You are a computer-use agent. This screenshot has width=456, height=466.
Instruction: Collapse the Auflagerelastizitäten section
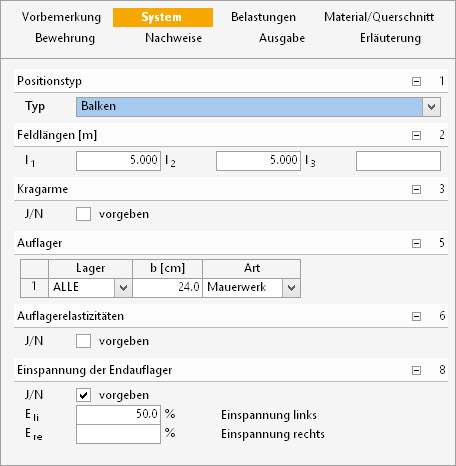(416, 316)
